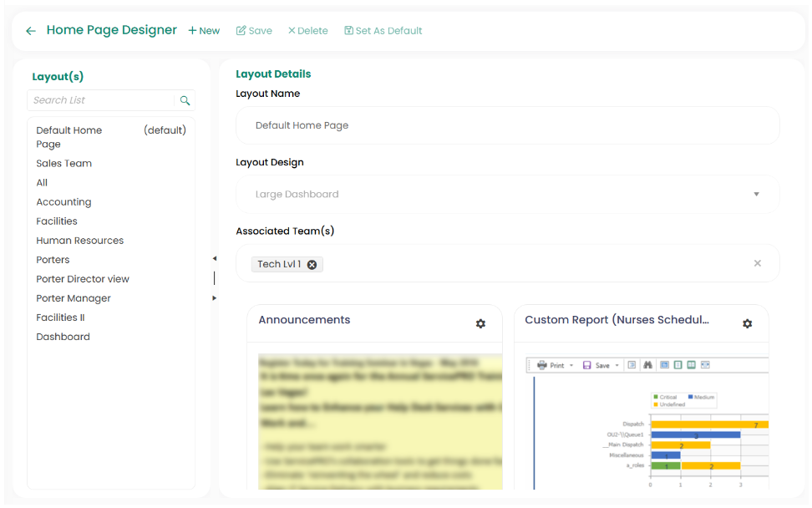This screenshot has width=812, height=508.
Task: Remove the Tech Lvl 1 team tag
Action: [312, 265]
